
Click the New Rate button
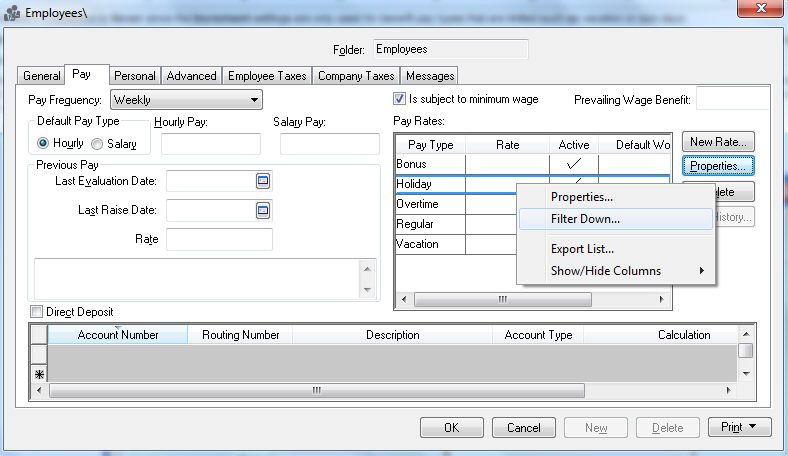tap(717, 142)
